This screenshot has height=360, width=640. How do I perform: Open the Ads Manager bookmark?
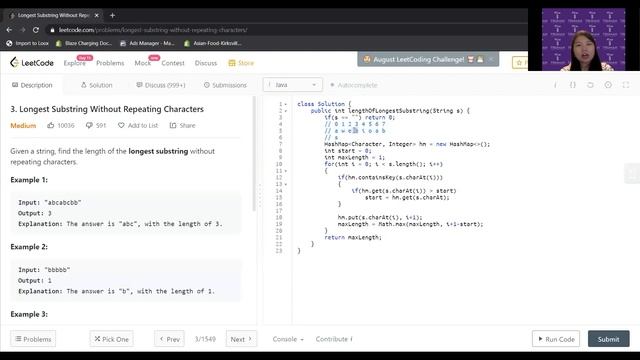coord(147,43)
